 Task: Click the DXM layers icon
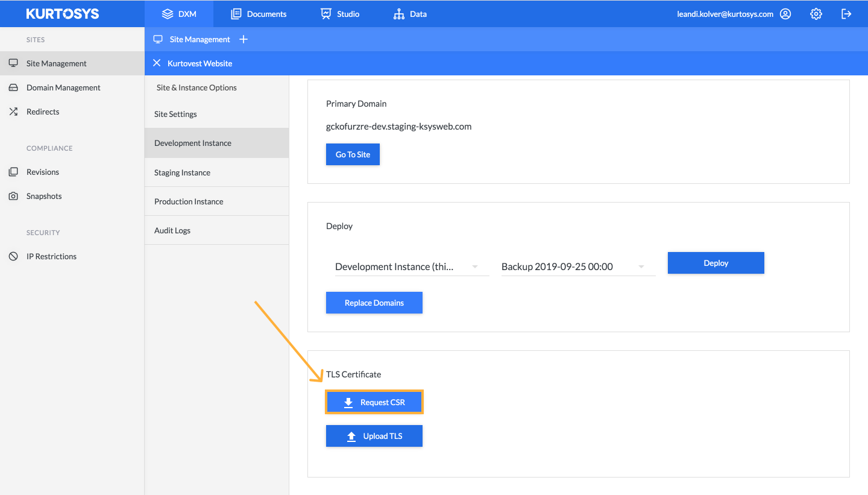click(x=168, y=14)
